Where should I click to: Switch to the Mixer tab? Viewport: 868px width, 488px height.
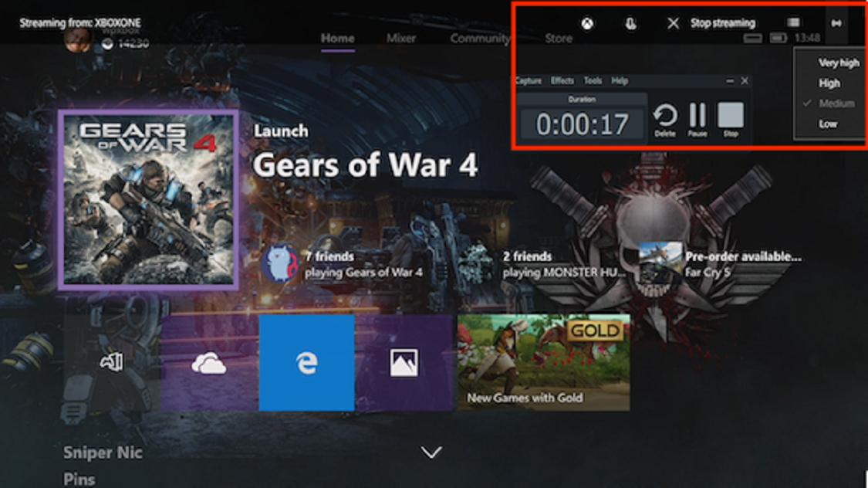coord(400,37)
